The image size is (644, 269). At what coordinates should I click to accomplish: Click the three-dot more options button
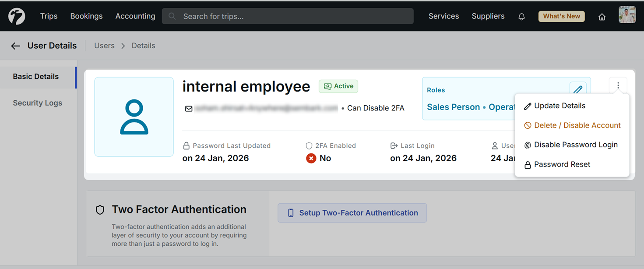[x=618, y=85]
